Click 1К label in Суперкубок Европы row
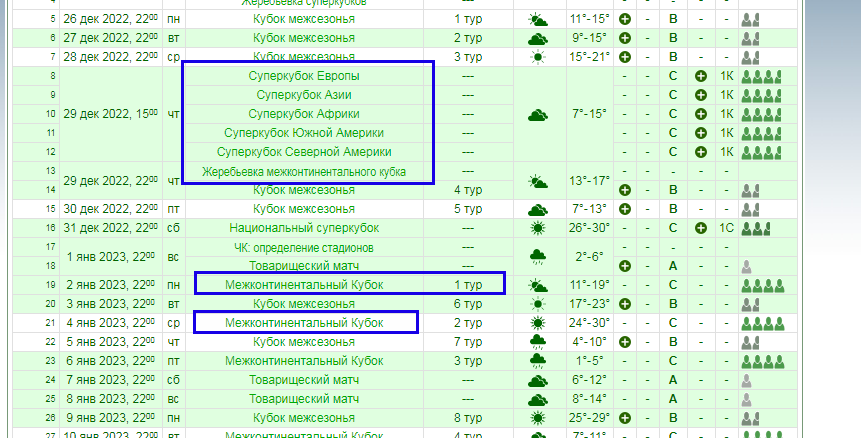The image size is (861, 438). (x=727, y=76)
